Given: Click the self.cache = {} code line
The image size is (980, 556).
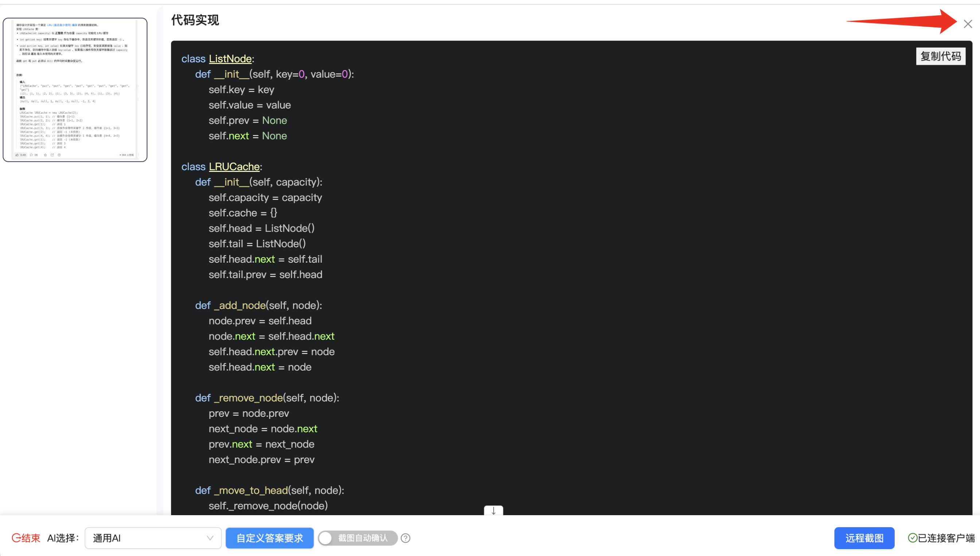Looking at the screenshot, I should click(x=242, y=213).
